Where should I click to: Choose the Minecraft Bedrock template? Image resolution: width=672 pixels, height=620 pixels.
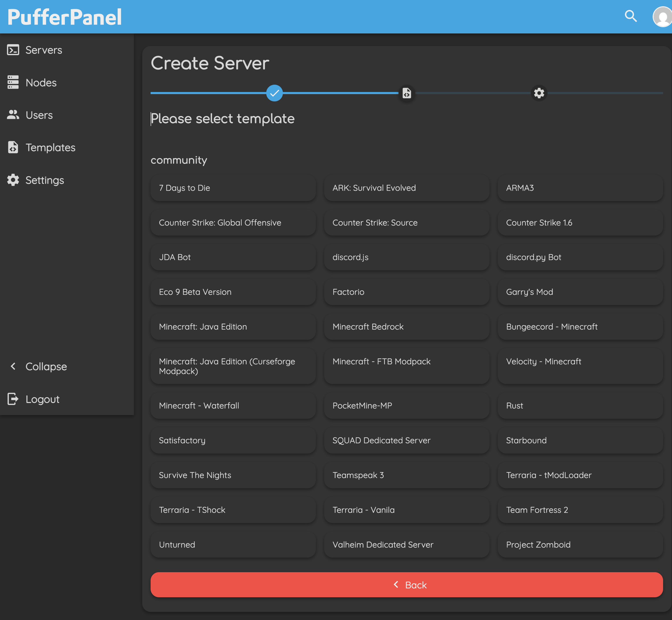point(407,327)
